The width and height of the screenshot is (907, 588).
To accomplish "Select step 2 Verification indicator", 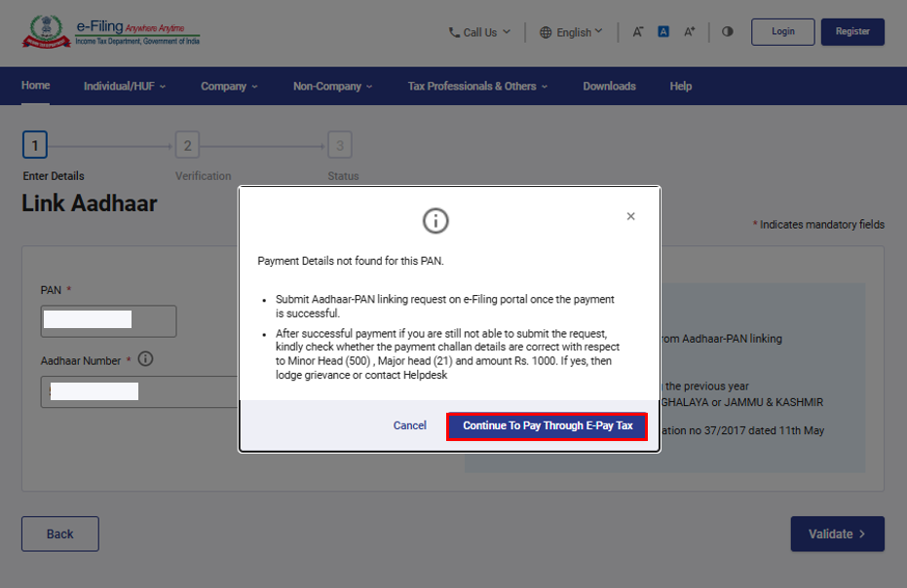I will click(187, 145).
